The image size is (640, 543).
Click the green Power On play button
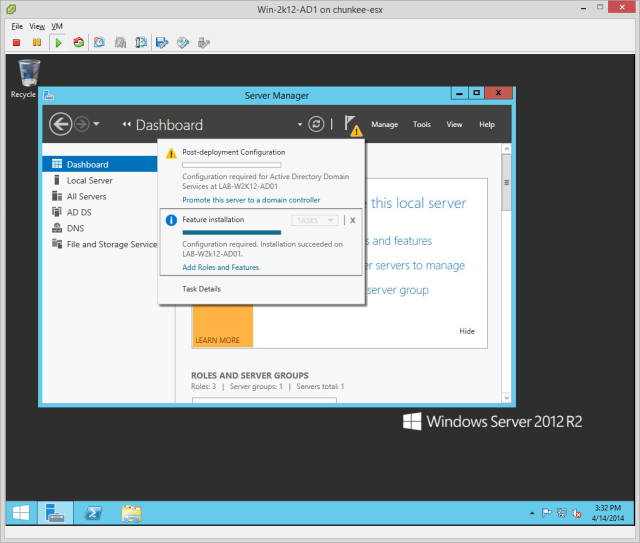point(58,42)
